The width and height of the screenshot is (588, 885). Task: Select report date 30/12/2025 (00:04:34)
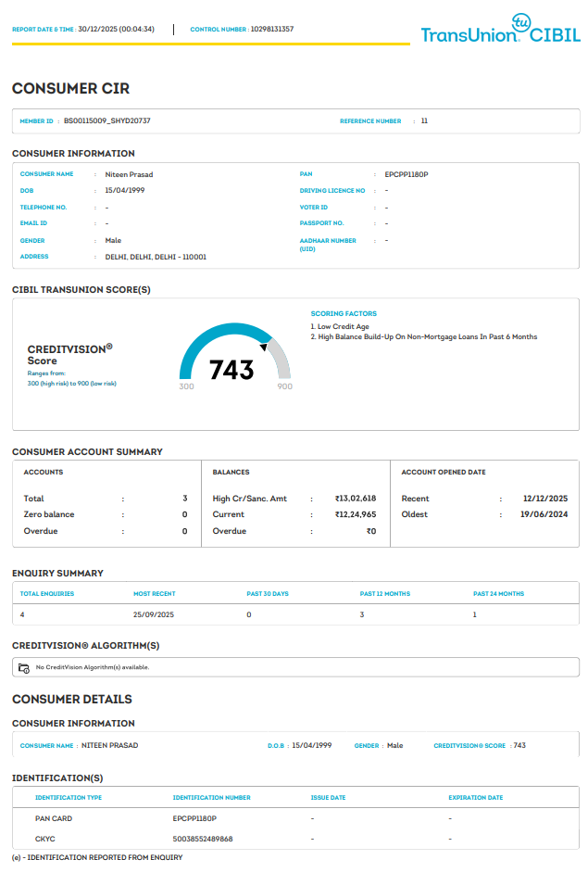click(x=116, y=29)
